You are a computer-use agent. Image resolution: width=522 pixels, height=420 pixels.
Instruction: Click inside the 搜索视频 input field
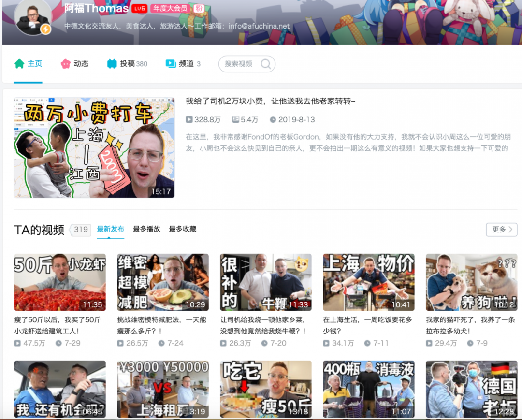point(239,63)
